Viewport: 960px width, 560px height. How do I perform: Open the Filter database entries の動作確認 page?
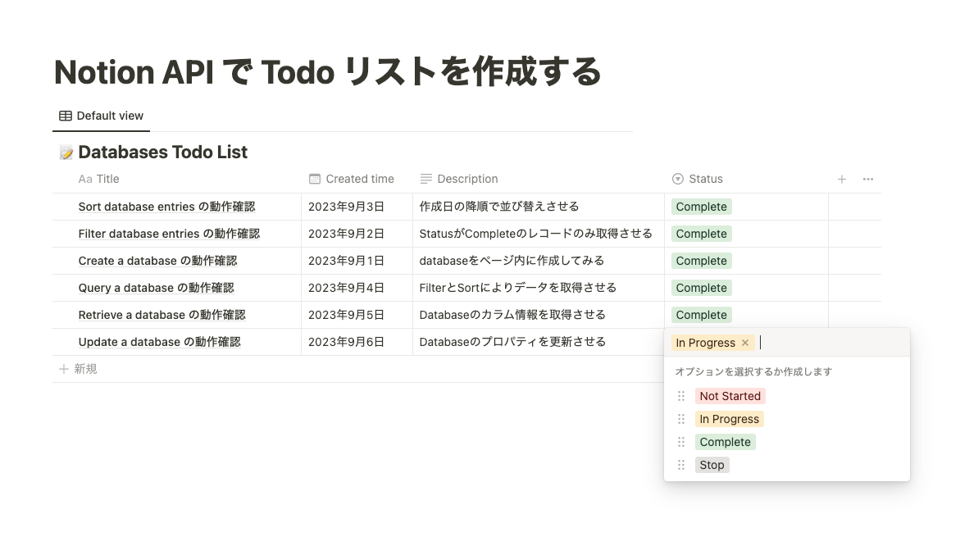pos(169,234)
